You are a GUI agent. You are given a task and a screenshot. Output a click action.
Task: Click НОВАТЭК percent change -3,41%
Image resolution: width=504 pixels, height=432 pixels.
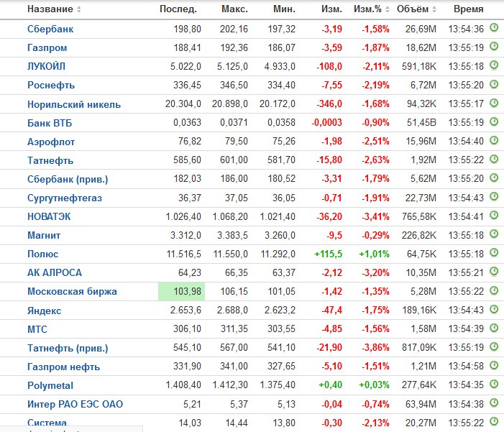coord(375,216)
